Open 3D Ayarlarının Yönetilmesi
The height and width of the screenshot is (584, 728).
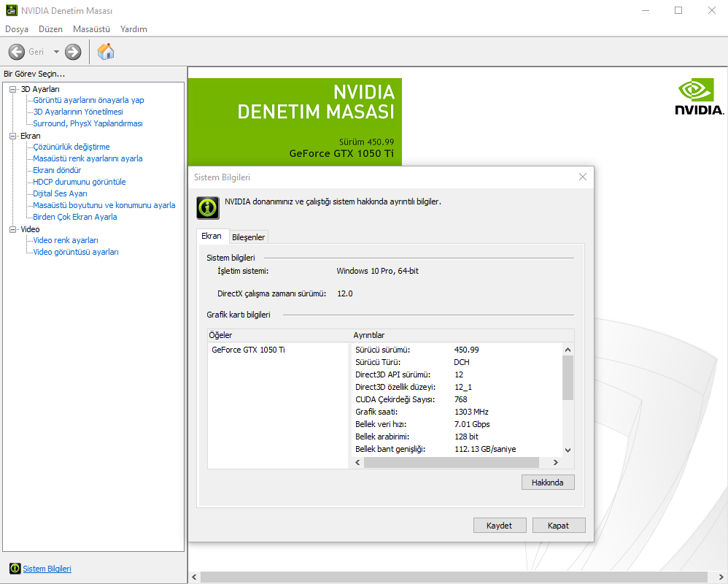click(x=78, y=112)
